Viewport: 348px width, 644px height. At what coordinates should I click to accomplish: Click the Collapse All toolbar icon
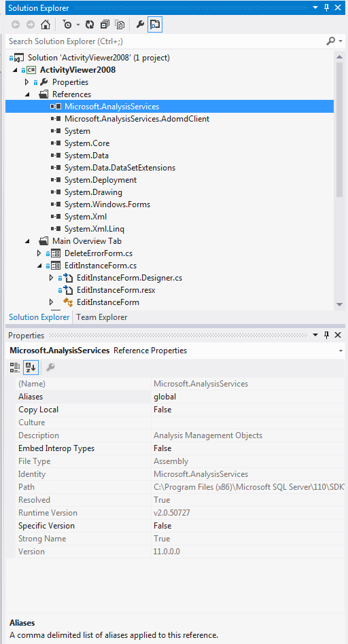click(105, 25)
